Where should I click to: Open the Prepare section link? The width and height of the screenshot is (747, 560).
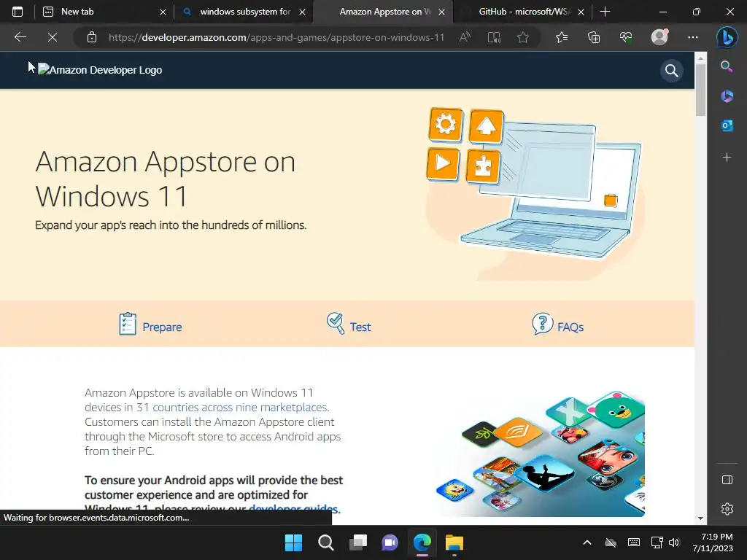162,327
